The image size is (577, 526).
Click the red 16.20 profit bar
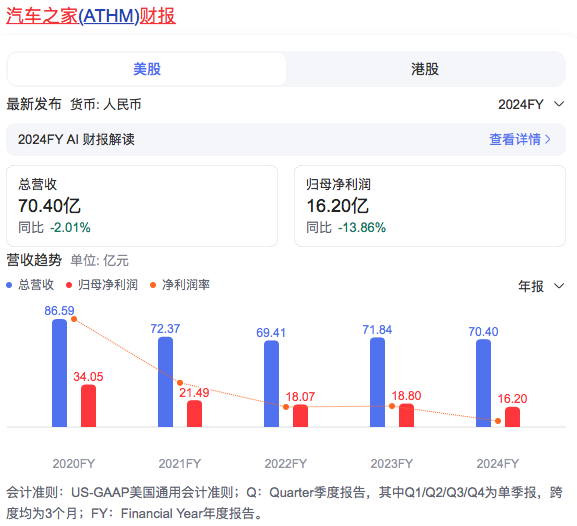point(512,417)
